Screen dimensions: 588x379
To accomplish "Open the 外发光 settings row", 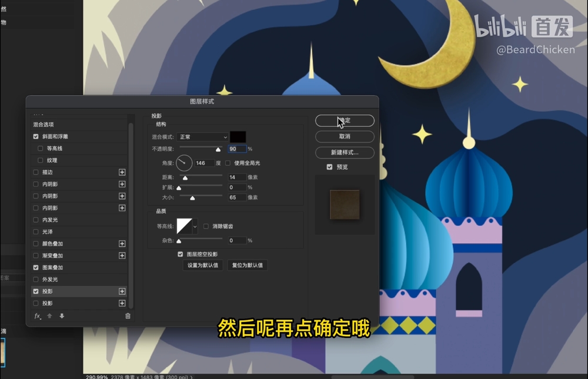I will (x=79, y=280).
